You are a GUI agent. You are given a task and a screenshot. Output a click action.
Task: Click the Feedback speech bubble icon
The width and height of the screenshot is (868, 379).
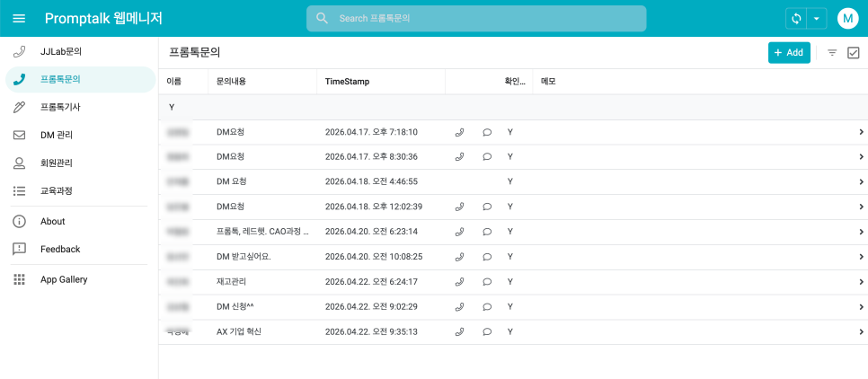19,250
